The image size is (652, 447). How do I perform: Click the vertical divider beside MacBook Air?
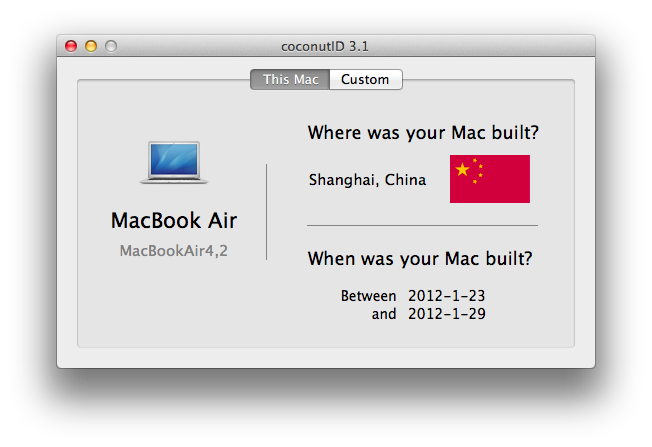coord(267,212)
